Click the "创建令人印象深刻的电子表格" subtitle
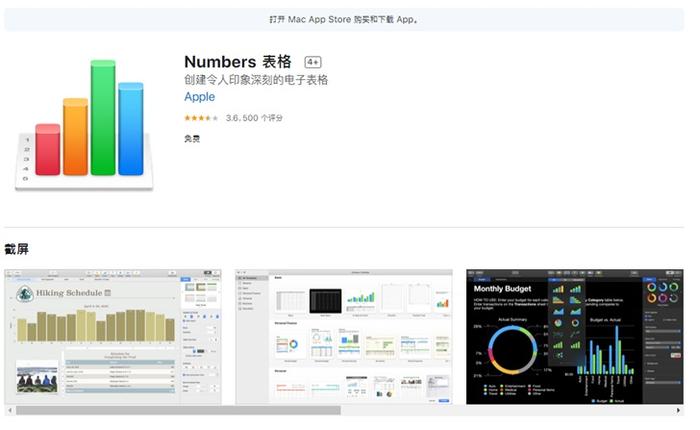The image size is (700, 430). point(256,80)
